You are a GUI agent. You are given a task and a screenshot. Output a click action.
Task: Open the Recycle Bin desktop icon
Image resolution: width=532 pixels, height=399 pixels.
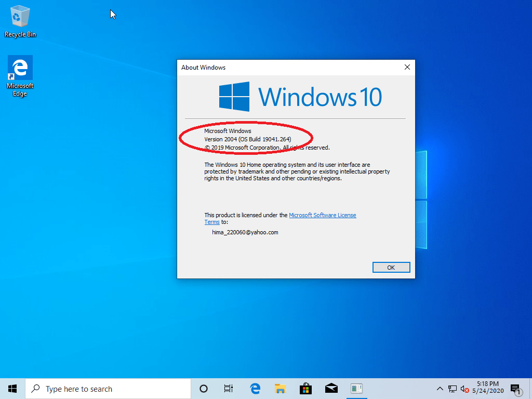[20, 21]
